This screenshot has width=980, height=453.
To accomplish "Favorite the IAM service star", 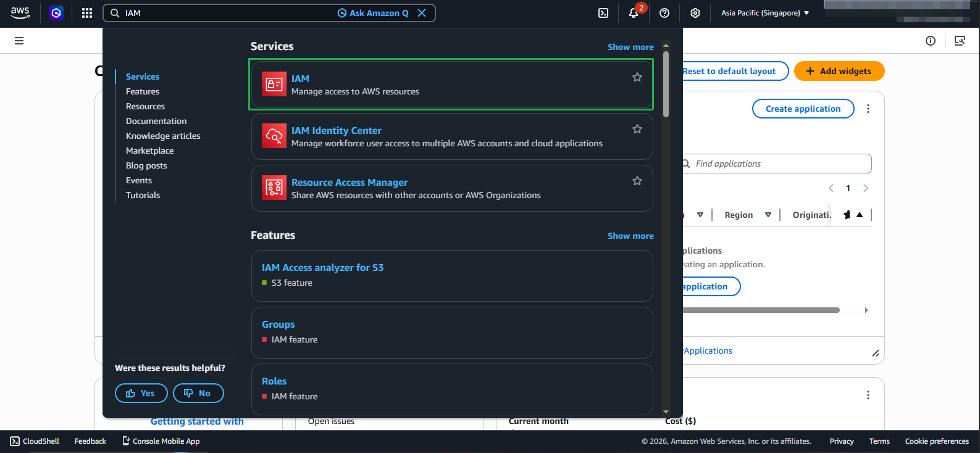I will [637, 77].
